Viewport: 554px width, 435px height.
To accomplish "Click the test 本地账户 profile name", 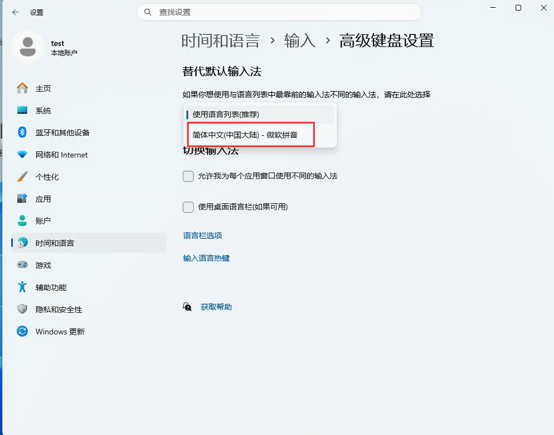I will coord(64,48).
